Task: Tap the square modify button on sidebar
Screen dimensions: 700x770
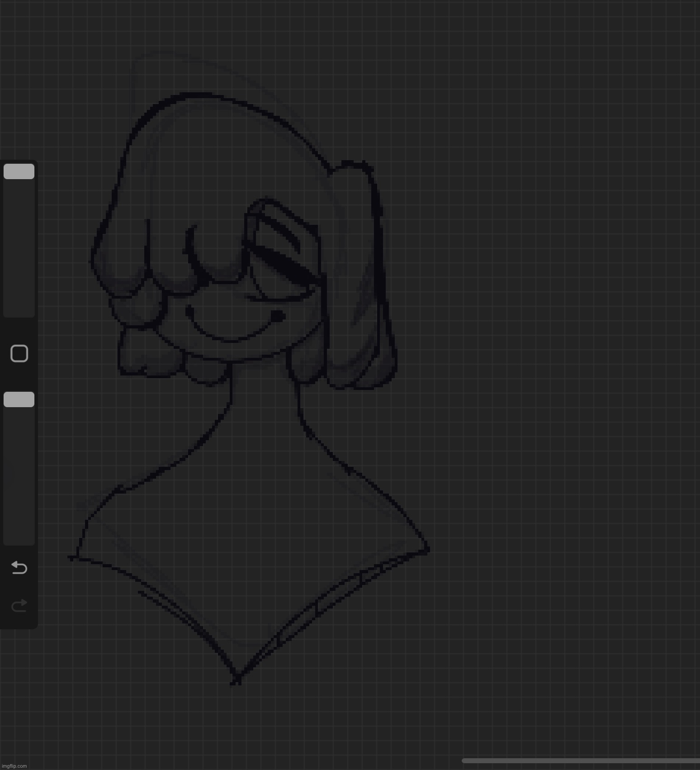Action: coord(19,353)
